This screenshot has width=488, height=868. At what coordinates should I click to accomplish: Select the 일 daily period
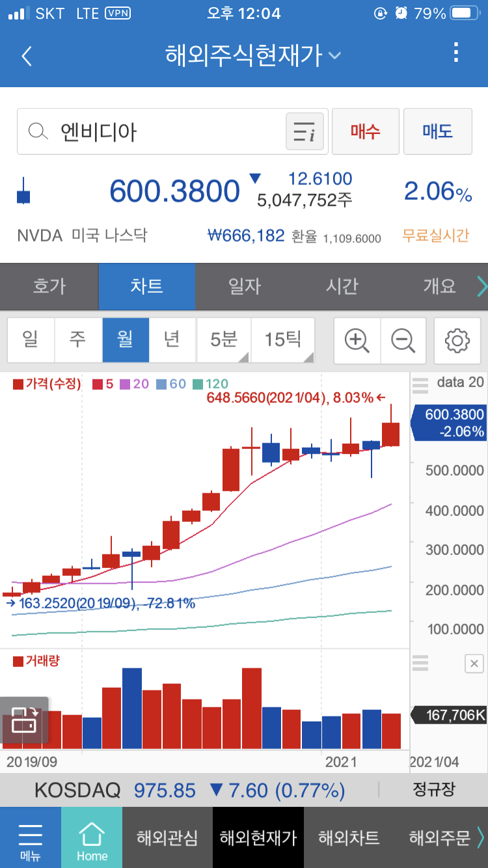(31, 340)
